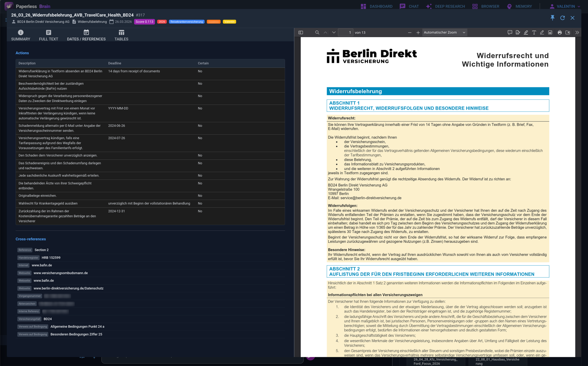
Task: Open DEEP RESEARCH in top navigation
Action: tap(445, 6)
